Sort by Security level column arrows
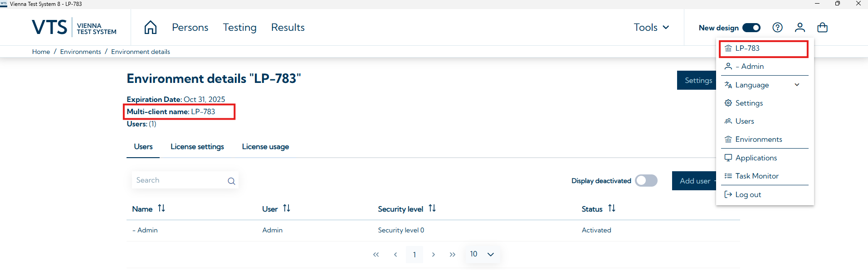The image size is (868, 270). (432, 208)
